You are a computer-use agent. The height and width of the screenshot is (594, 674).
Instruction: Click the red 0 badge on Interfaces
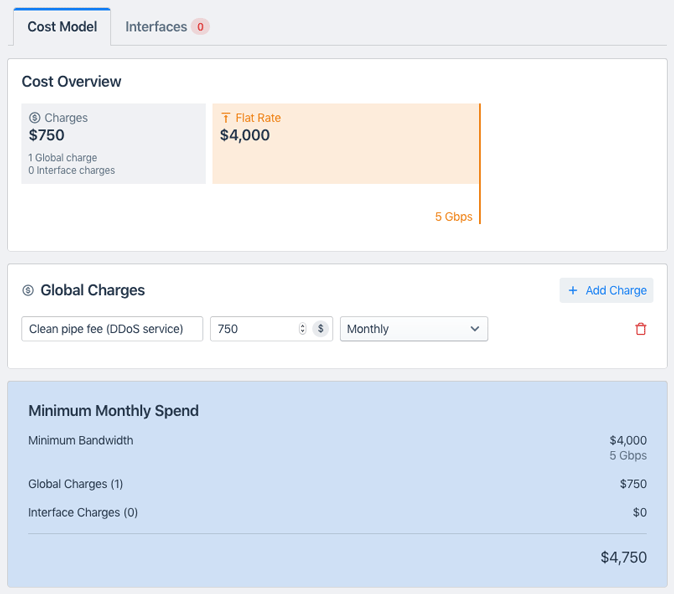[200, 27]
